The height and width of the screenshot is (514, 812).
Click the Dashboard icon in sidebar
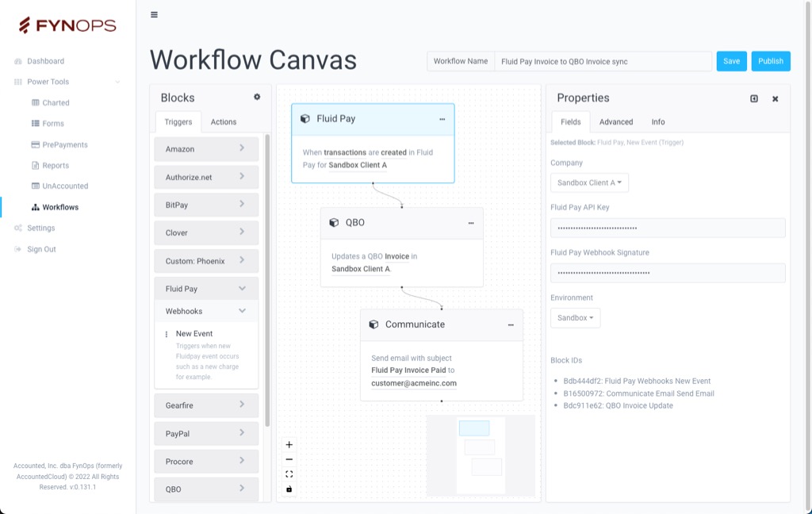pyautogui.click(x=18, y=61)
